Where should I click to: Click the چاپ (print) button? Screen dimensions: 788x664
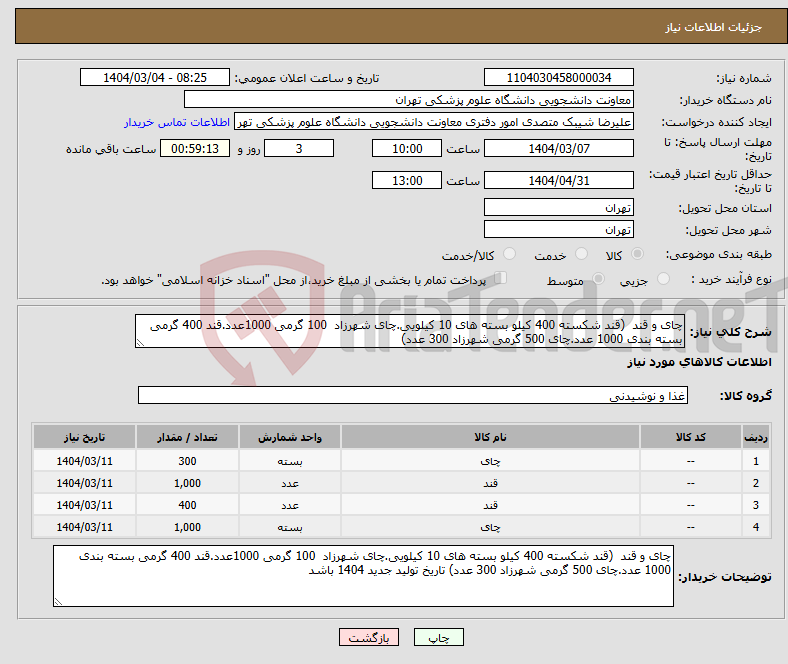438,637
